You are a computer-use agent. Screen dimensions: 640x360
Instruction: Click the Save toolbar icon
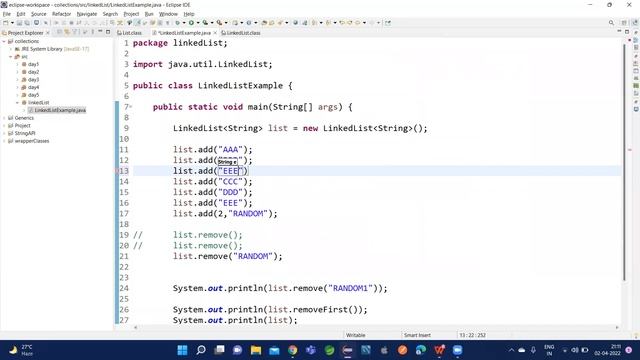coord(19,23)
